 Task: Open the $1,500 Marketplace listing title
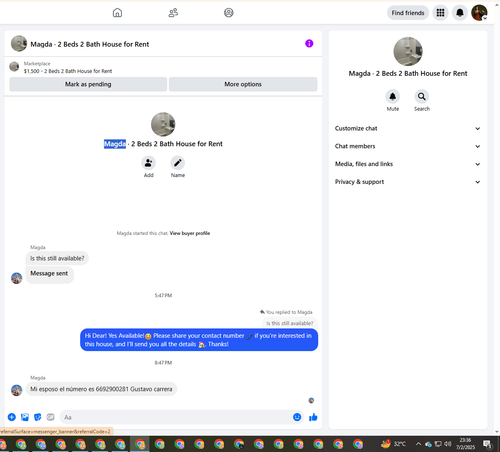pos(68,71)
